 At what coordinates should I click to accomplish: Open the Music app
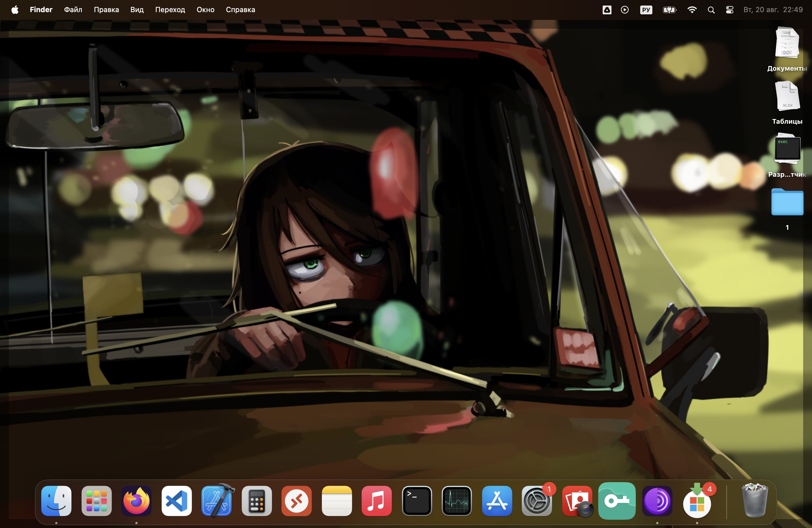point(376,500)
